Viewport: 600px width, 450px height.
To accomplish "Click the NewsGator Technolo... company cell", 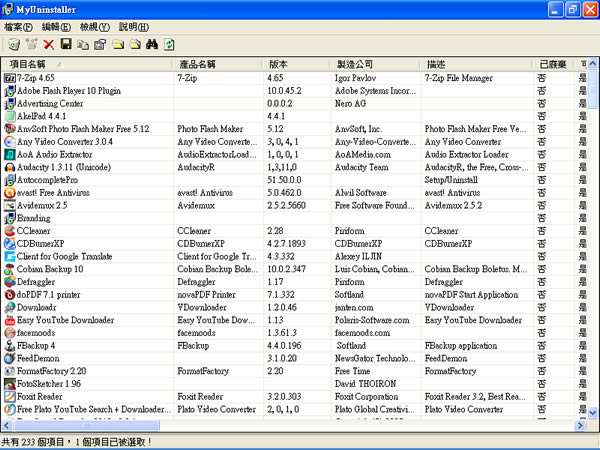I will [375, 359].
